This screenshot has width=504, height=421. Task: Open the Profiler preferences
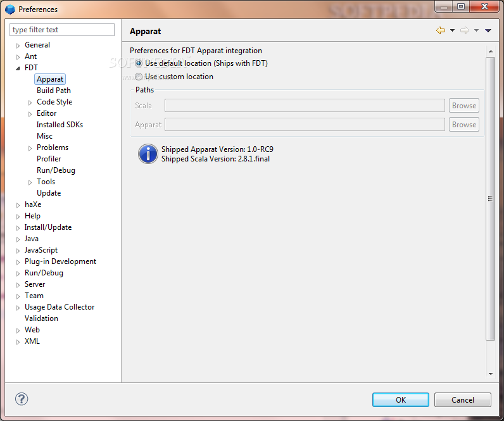(x=49, y=159)
